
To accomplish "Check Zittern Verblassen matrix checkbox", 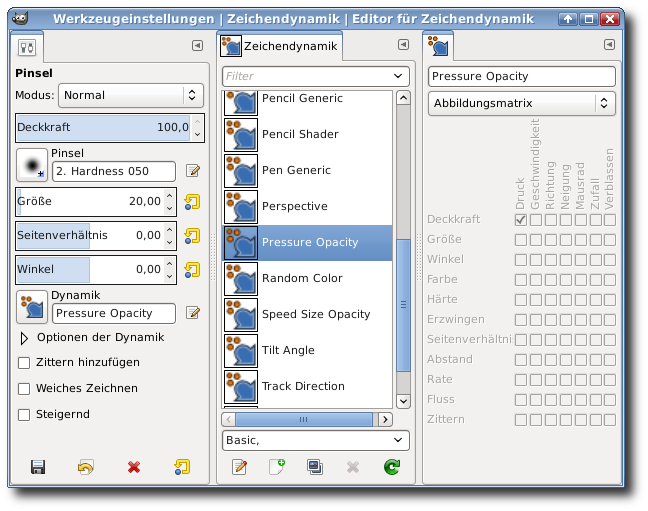I will (610, 420).
